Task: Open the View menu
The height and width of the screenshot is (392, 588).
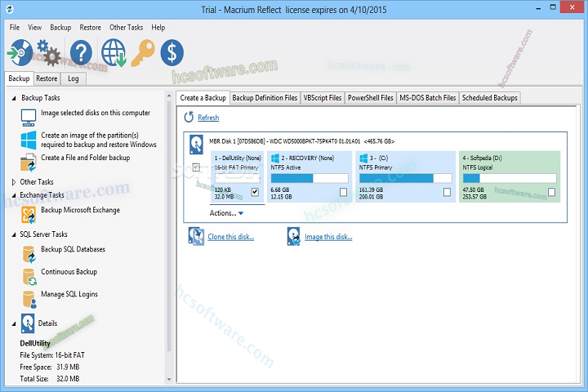Action: coord(35,28)
